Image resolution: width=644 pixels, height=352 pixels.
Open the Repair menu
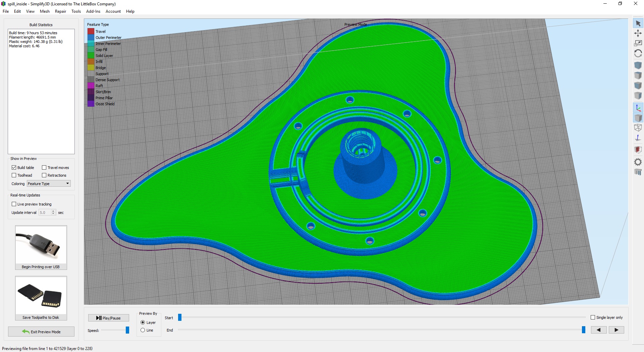60,11
